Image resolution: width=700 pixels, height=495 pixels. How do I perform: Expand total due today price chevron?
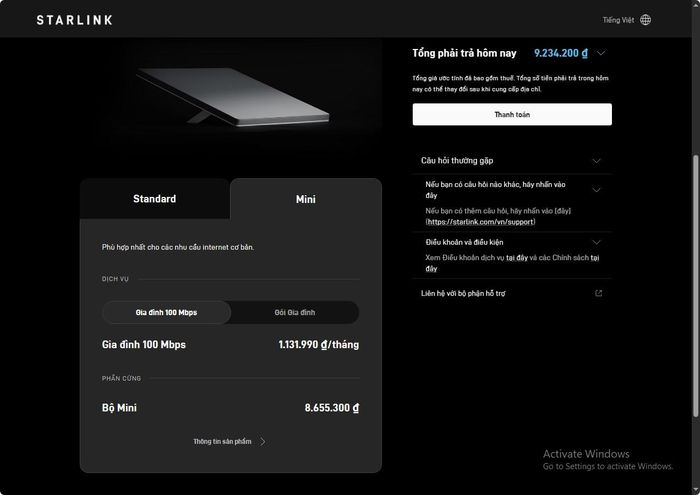[601, 53]
